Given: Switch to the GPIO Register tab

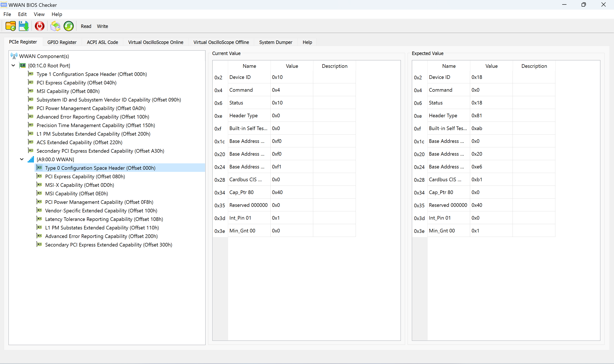Looking at the screenshot, I should pyautogui.click(x=62, y=42).
